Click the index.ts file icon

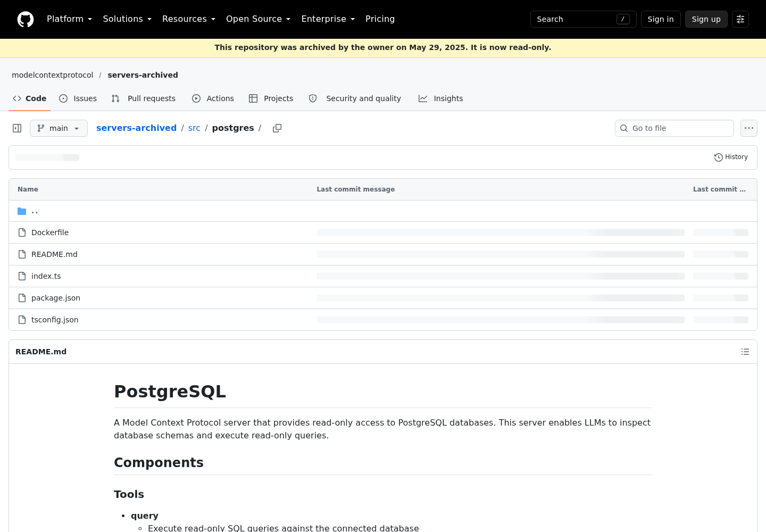(22, 276)
